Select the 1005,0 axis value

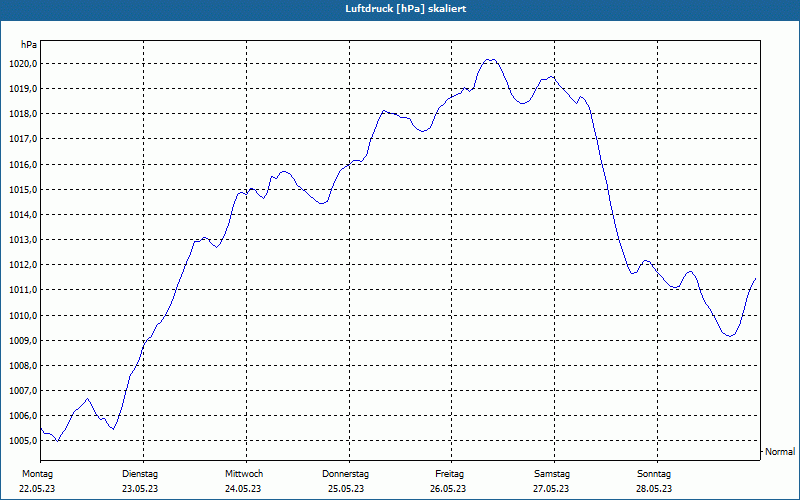[x=23, y=441]
